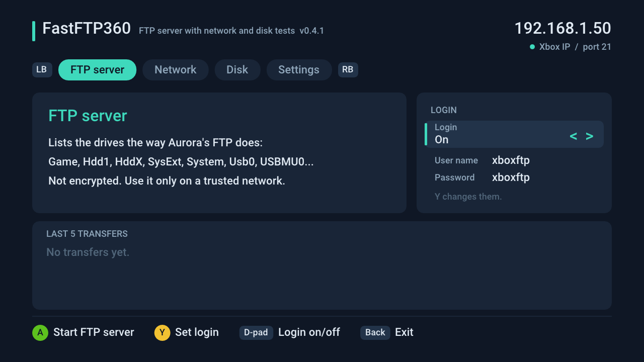Click the drive list line starting Game, Hdd1
Screen dimensions: 644x362
tap(181, 162)
